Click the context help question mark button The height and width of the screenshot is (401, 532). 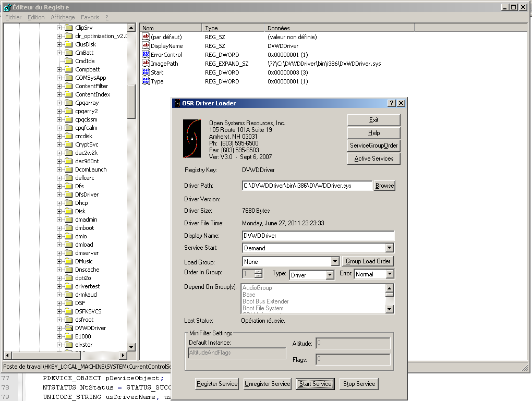tap(392, 103)
